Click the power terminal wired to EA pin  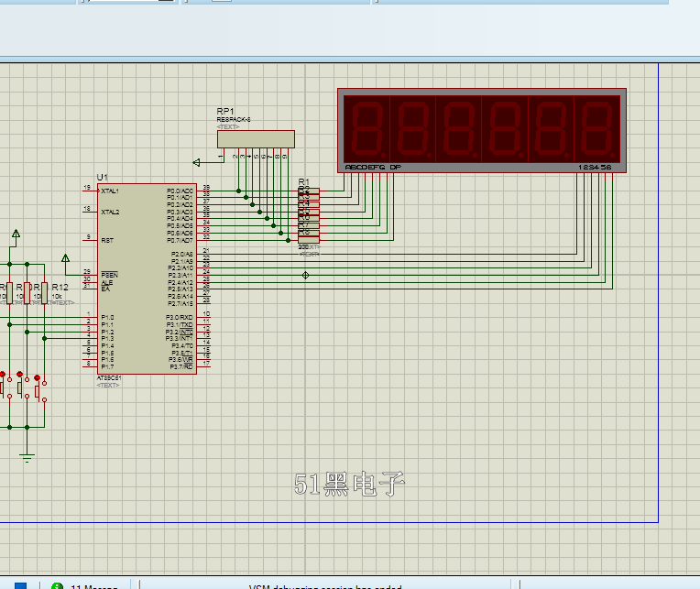pos(65,258)
